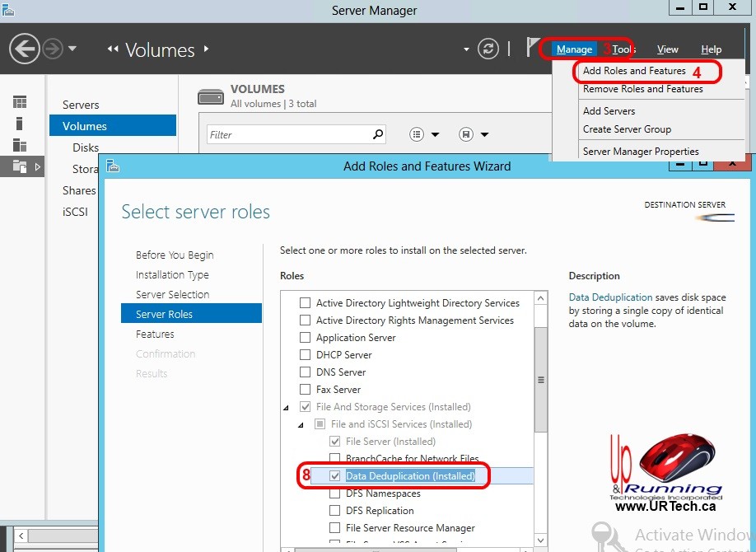Open the View menu
This screenshot has height=552, width=756.
click(x=667, y=49)
